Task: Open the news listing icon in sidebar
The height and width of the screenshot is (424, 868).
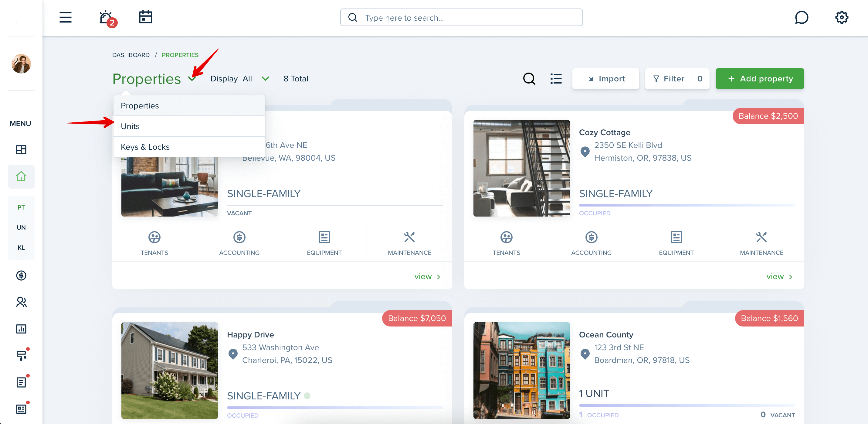Action: click(x=22, y=409)
